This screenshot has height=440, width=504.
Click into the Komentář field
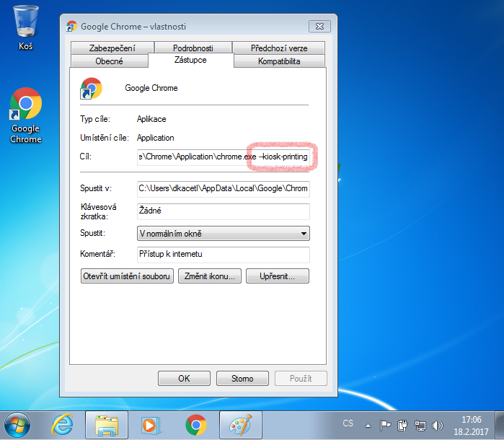[x=224, y=255]
